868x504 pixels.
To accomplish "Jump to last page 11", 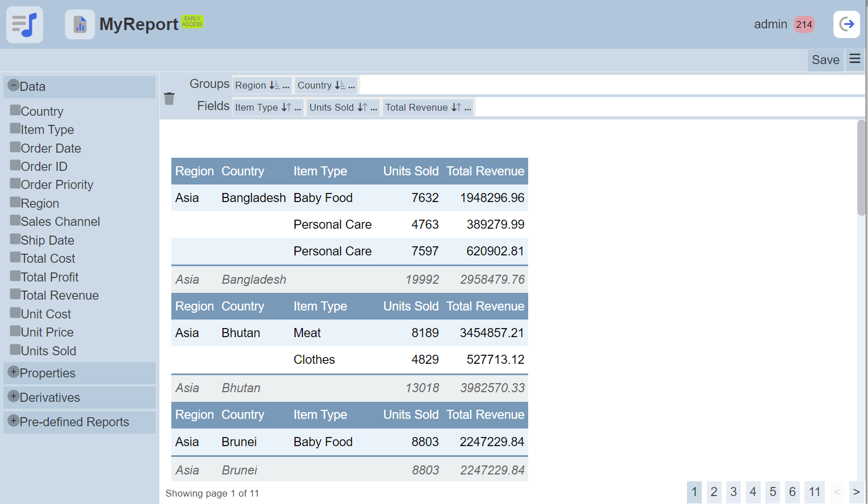I will coord(815,492).
